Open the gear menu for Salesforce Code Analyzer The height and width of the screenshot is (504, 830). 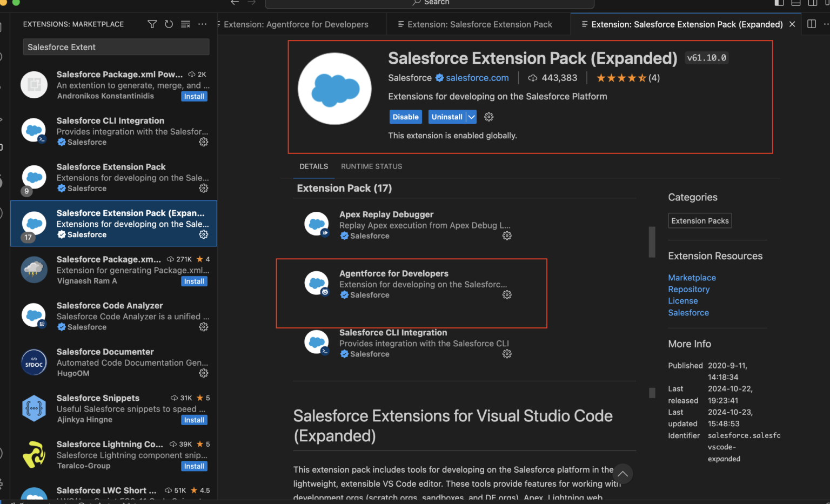(203, 327)
